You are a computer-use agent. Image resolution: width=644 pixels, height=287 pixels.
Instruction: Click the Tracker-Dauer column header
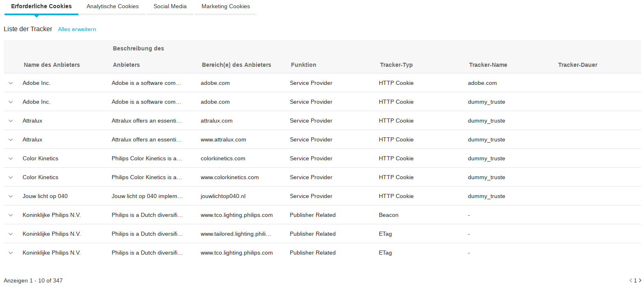coord(578,65)
